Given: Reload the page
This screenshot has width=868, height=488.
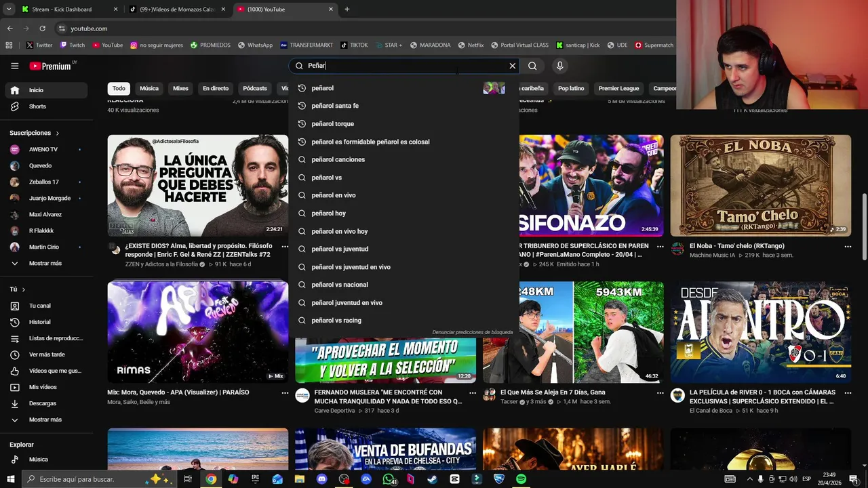Looking at the screenshot, I should [x=42, y=28].
